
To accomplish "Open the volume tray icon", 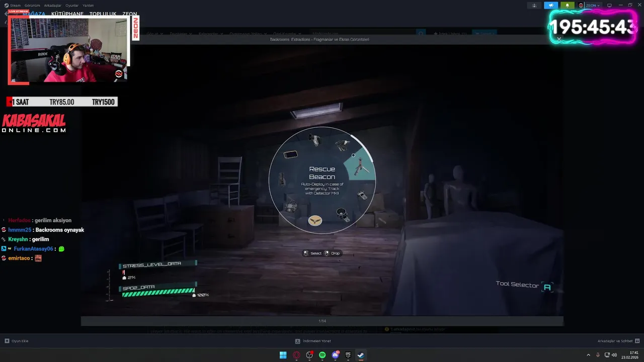I will pos(614,355).
